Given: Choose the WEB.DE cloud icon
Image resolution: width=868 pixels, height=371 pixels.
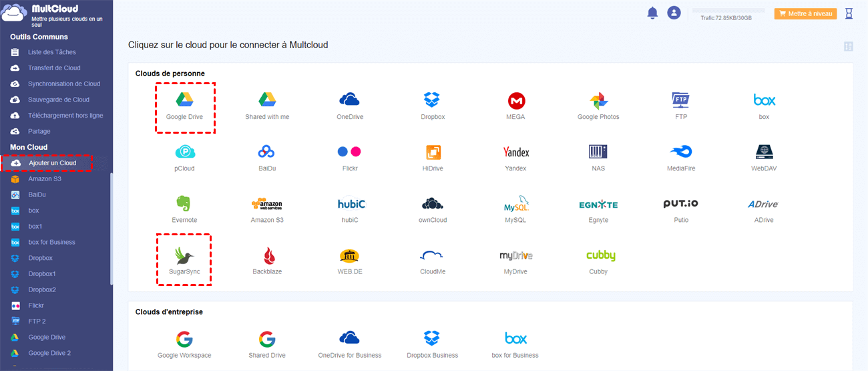Looking at the screenshot, I should 350,255.
